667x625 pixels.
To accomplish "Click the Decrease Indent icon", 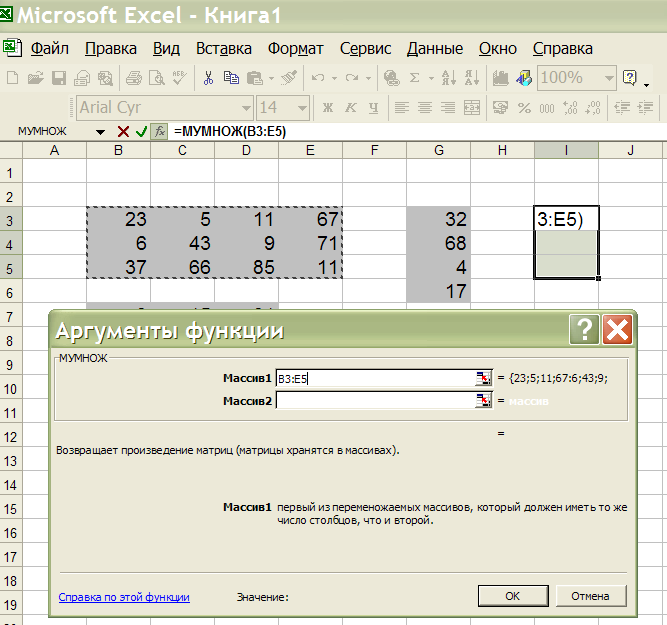I will [x=622, y=108].
